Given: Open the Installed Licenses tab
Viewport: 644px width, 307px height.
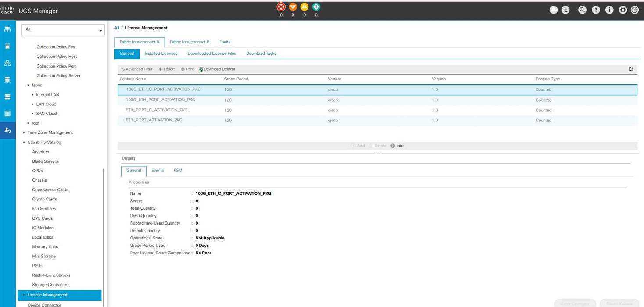Looking at the screenshot, I should click(161, 54).
